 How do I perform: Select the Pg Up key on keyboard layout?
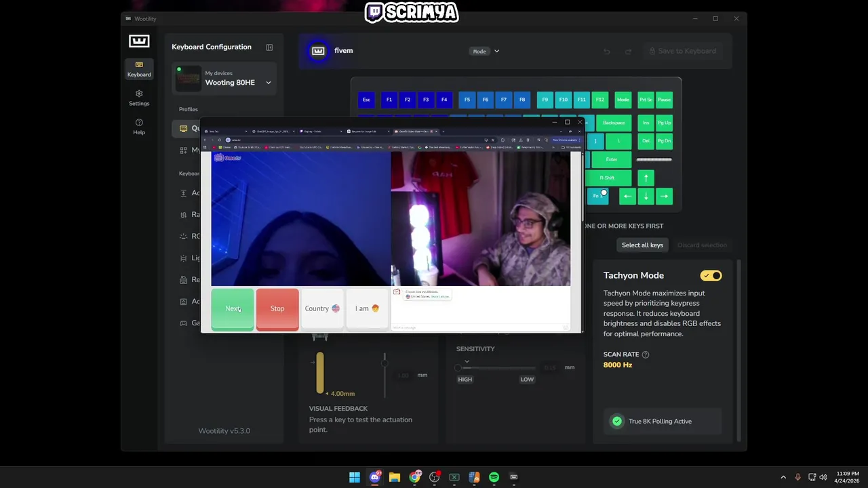click(x=664, y=123)
